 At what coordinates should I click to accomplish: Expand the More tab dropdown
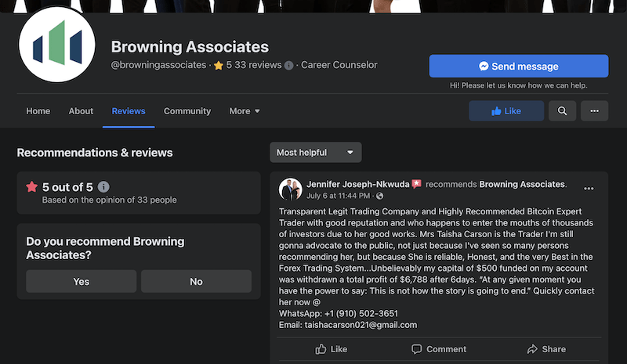pyautogui.click(x=245, y=111)
